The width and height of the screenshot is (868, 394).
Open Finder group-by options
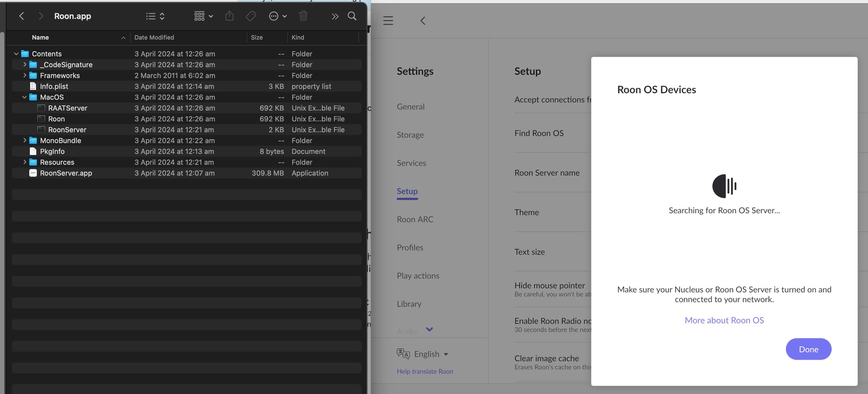tap(203, 16)
